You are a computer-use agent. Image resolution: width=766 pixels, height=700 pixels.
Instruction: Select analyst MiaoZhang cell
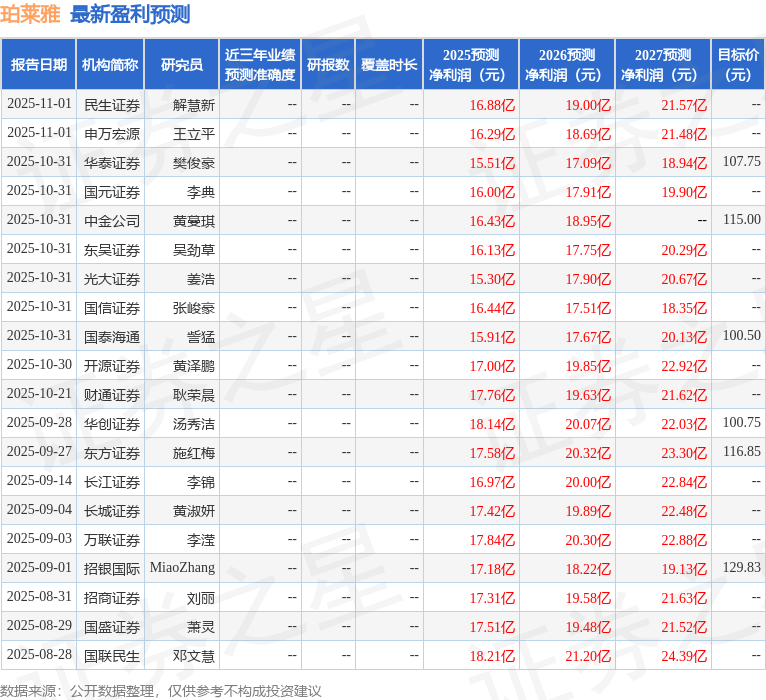click(x=182, y=568)
